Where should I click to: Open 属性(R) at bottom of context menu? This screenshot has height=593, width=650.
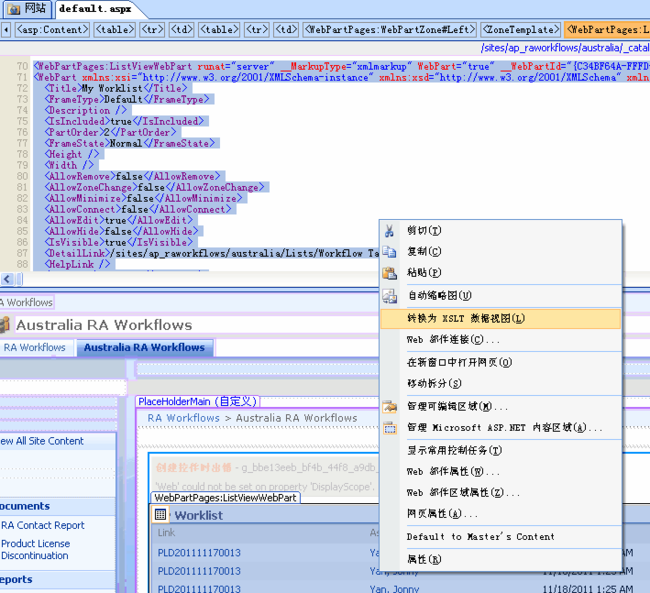(500, 559)
